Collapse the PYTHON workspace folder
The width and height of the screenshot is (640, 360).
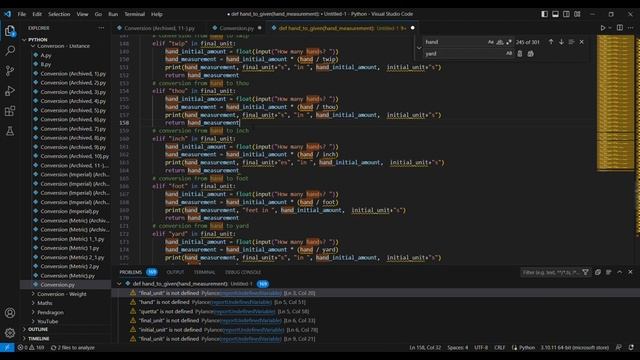[38, 40]
